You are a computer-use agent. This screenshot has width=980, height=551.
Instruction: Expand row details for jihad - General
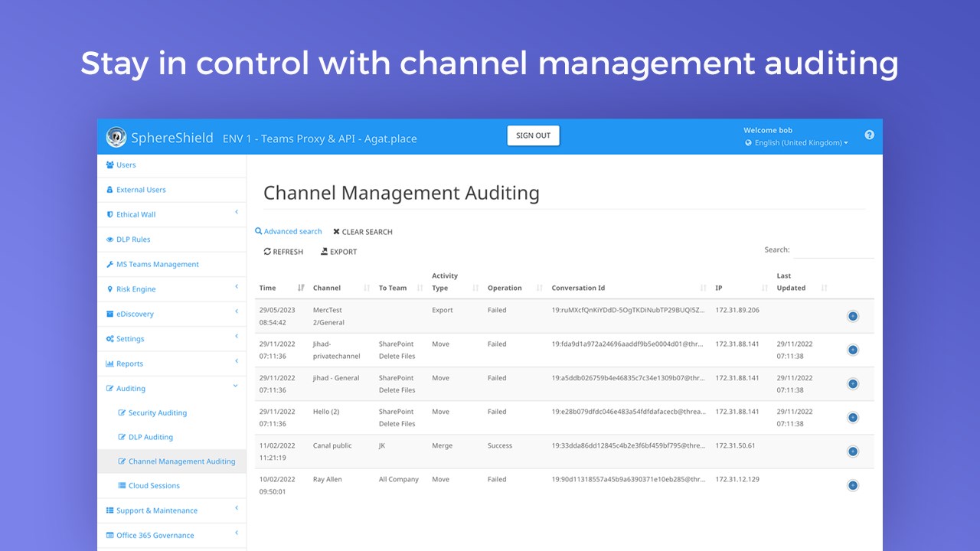tap(853, 383)
